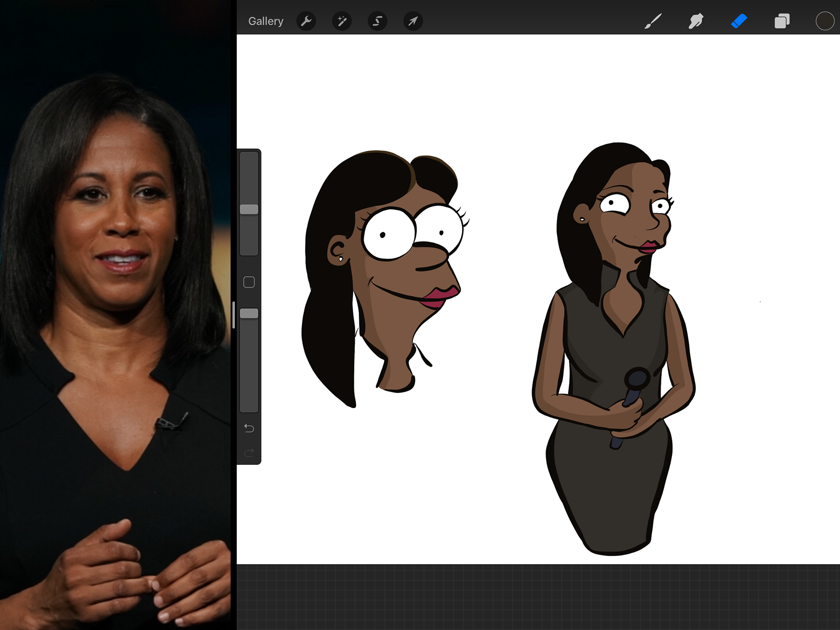
Task: Click the brush opacity slider handle
Action: (x=249, y=313)
